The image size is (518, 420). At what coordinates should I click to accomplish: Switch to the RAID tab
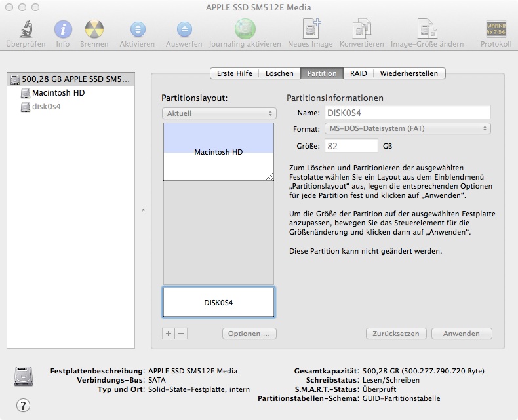pos(359,73)
